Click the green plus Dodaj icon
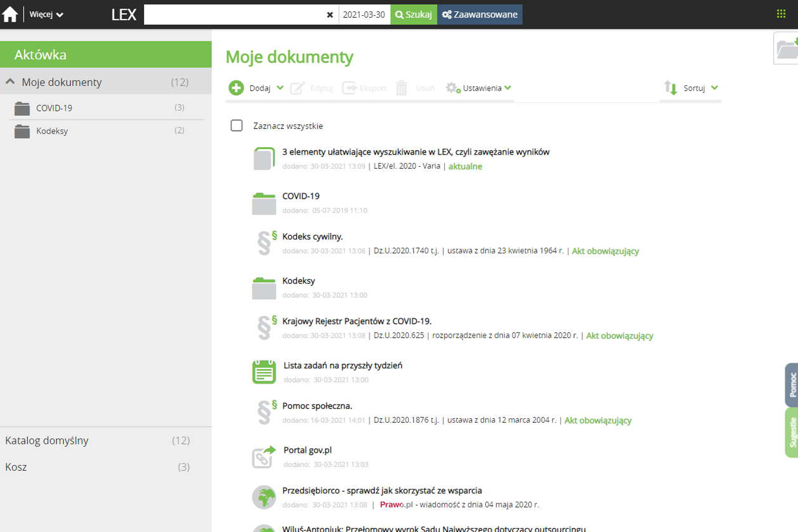This screenshot has height=532, width=798. [236, 88]
